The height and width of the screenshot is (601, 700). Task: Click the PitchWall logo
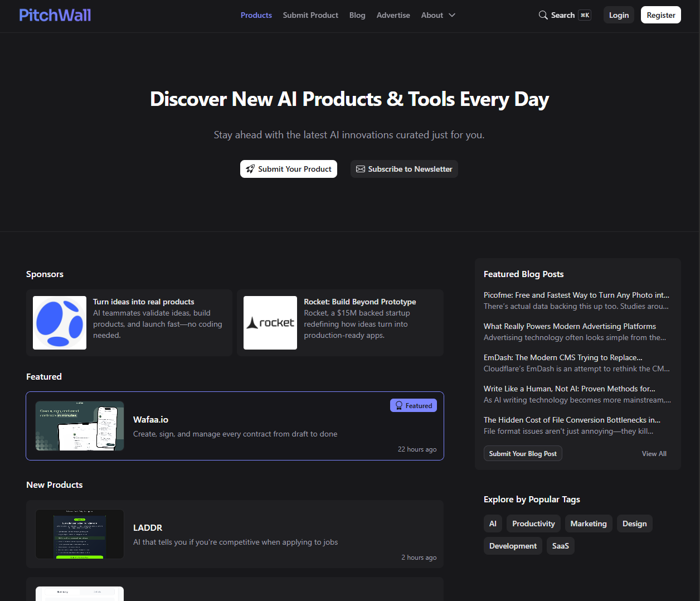55,14
